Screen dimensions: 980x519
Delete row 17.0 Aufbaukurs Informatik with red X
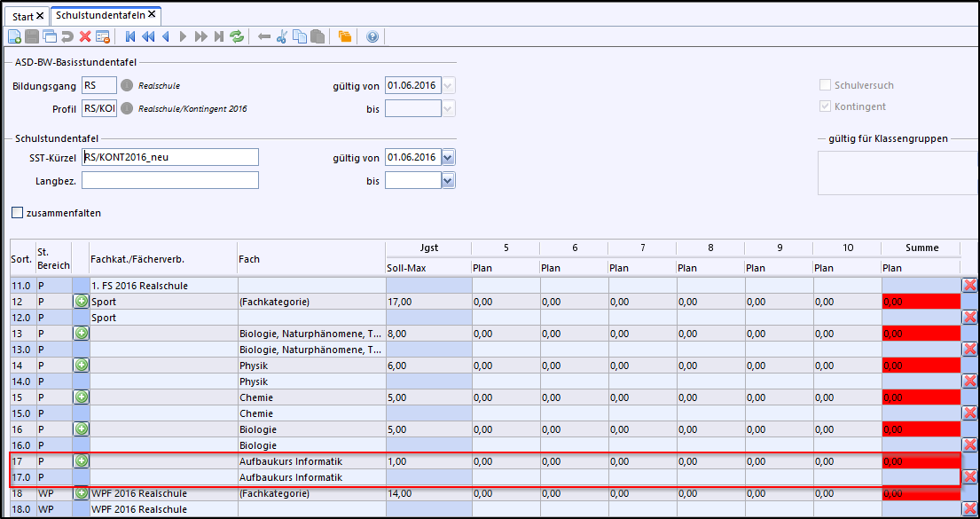pos(969,477)
